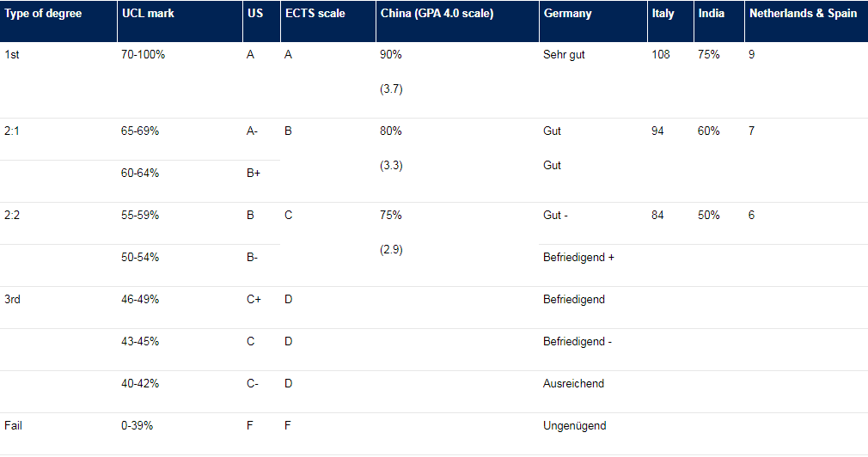Click the 'Befriedigend +' cell
The image size is (868, 457).
coord(578,257)
